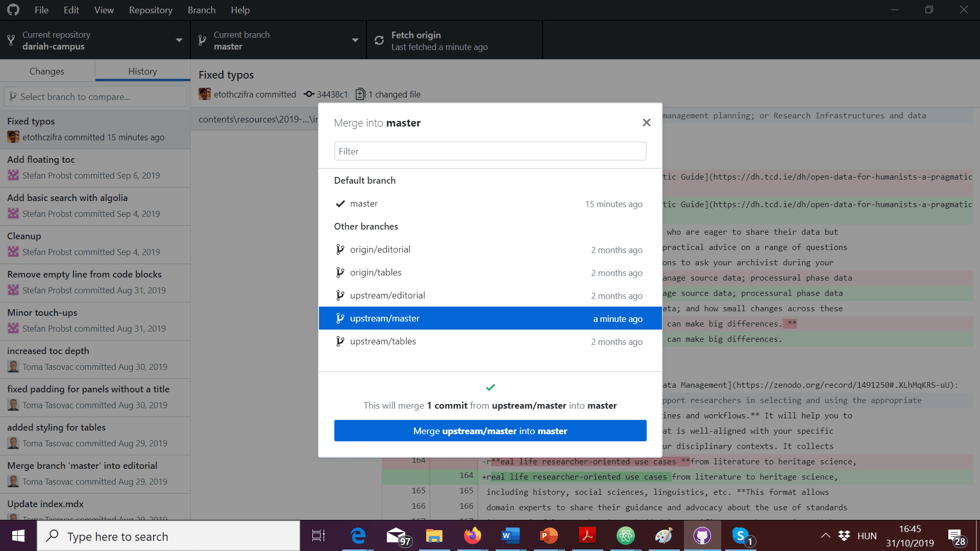Open the GitHub Desktop taskbar icon
The width and height of the screenshot is (980, 551).
coord(702,536)
